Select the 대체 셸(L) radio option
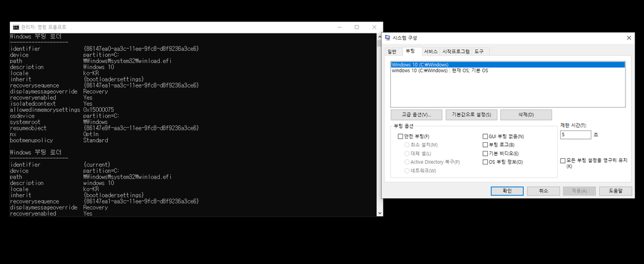Image resolution: width=644 pixels, height=264 pixels. (x=407, y=154)
